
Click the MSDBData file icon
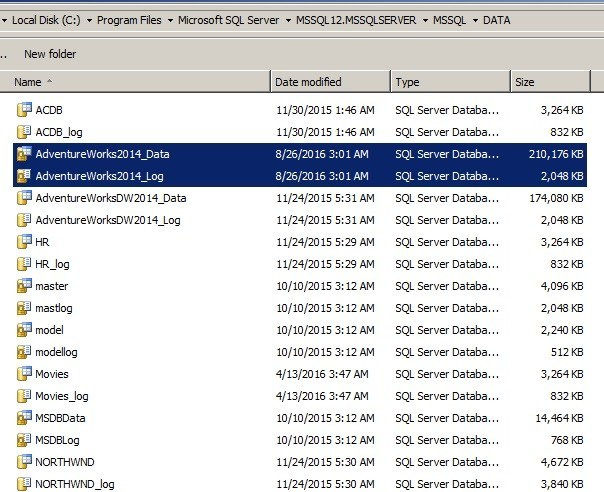(24, 417)
